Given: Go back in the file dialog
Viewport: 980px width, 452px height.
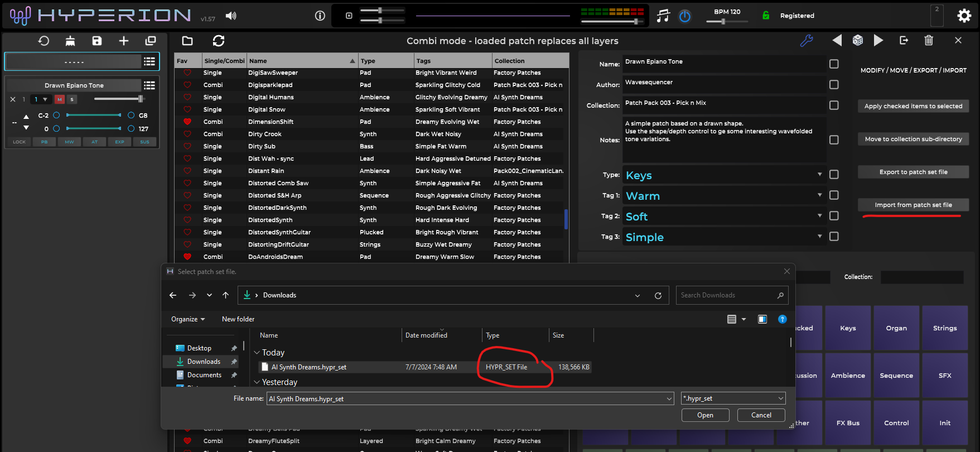Looking at the screenshot, I should (x=173, y=295).
